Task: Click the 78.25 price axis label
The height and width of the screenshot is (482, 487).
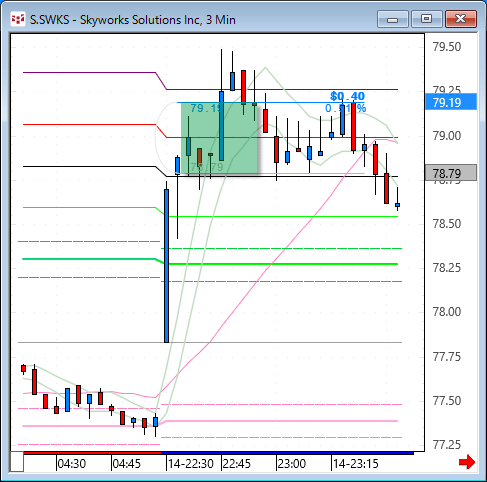Action: pos(447,268)
